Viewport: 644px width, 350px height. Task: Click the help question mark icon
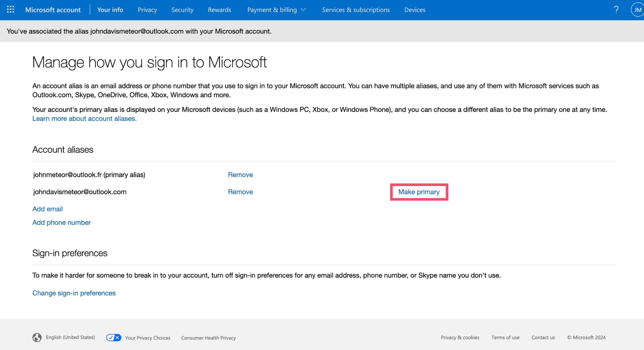click(616, 10)
